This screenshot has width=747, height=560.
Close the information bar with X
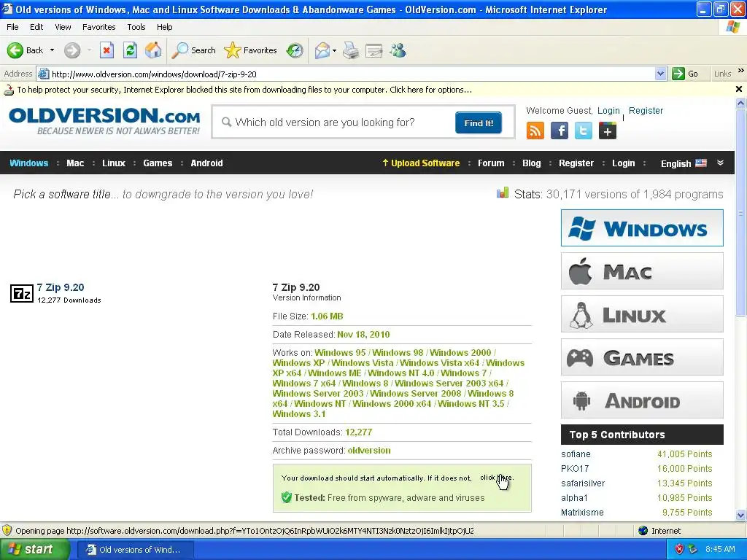pyautogui.click(x=739, y=89)
